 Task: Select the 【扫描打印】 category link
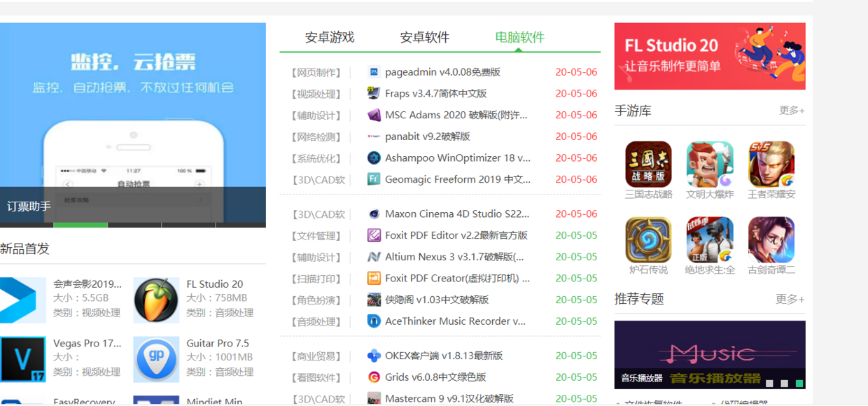tap(316, 279)
